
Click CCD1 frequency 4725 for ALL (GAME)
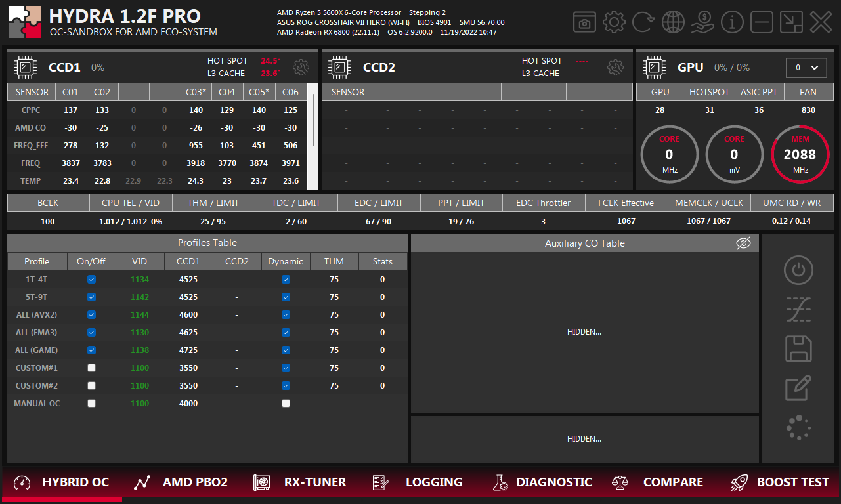188,350
